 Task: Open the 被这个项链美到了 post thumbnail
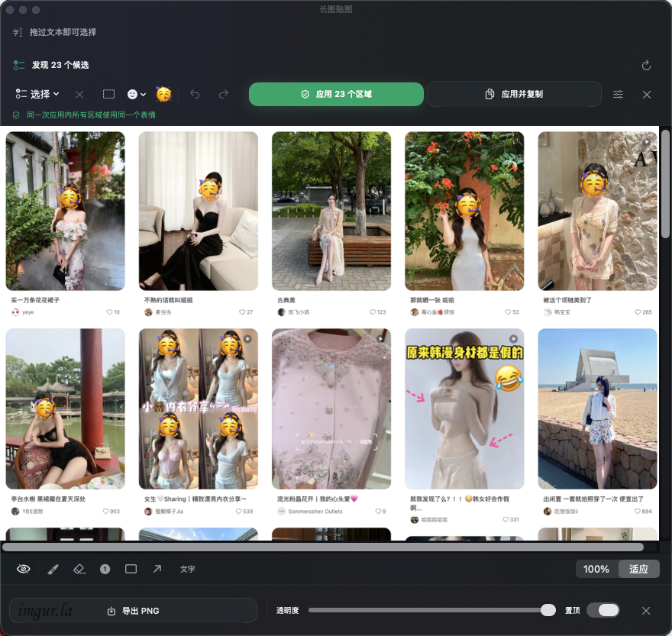pos(597,211)
